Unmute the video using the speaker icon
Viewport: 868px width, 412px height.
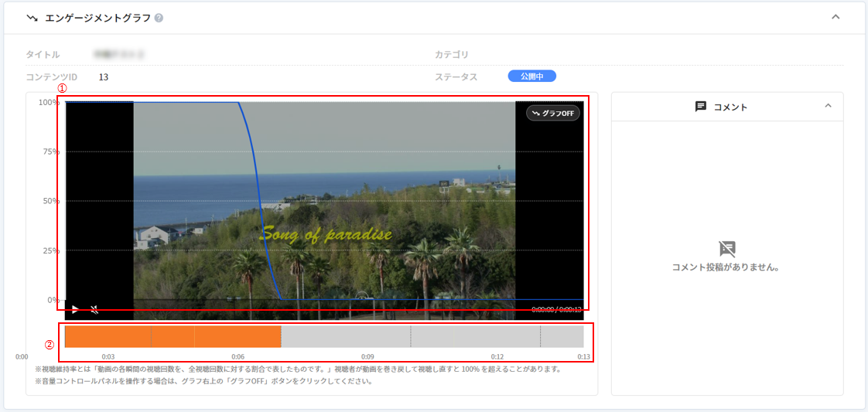point(94,309)
